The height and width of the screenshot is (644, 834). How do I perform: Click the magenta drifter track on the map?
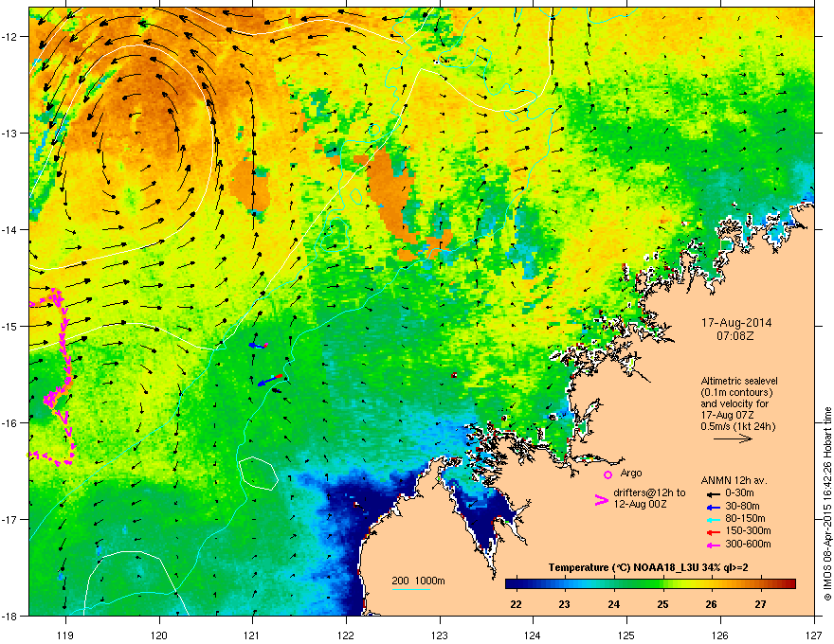pos(63,350)
